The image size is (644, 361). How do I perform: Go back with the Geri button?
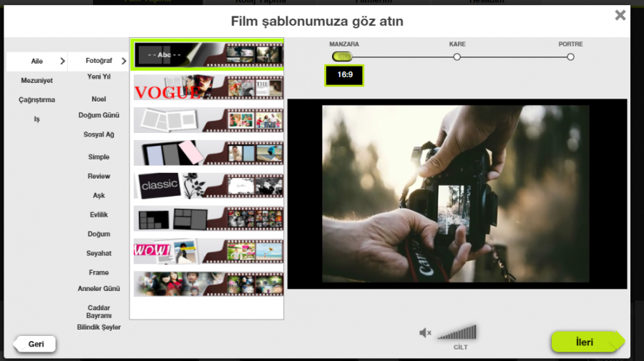click(36, 344)
